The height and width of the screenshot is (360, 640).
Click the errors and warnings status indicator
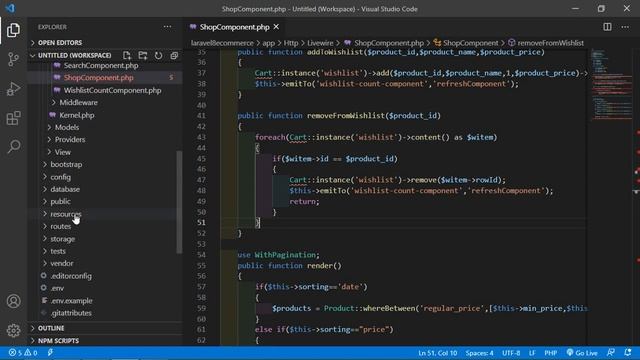click(23, 353)
